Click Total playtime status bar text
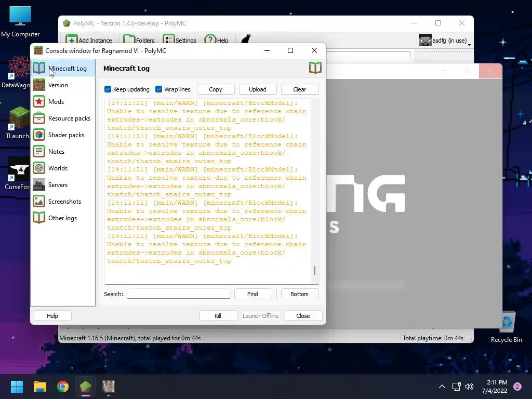This screenshot has height=399, width=532. (x=433, y=338)
